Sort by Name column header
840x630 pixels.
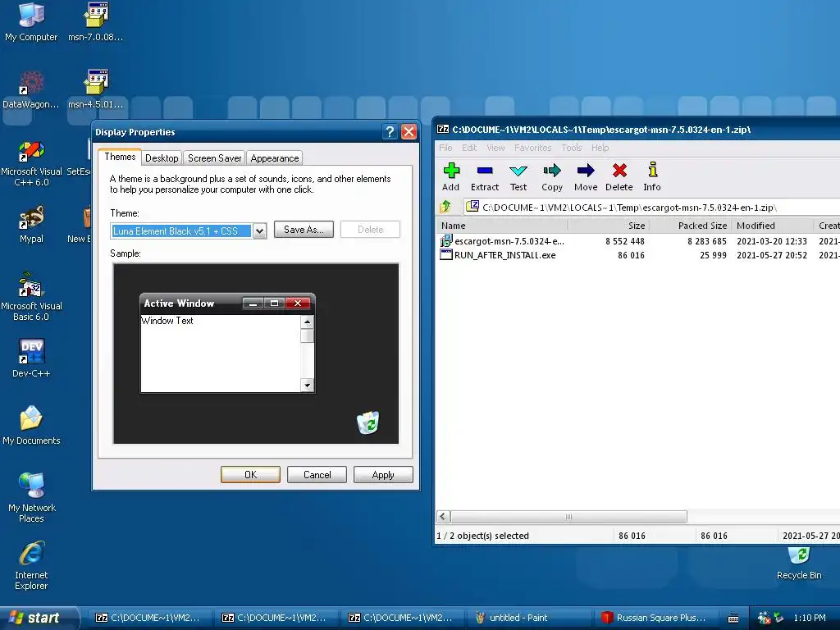click(x=502, y=226)
